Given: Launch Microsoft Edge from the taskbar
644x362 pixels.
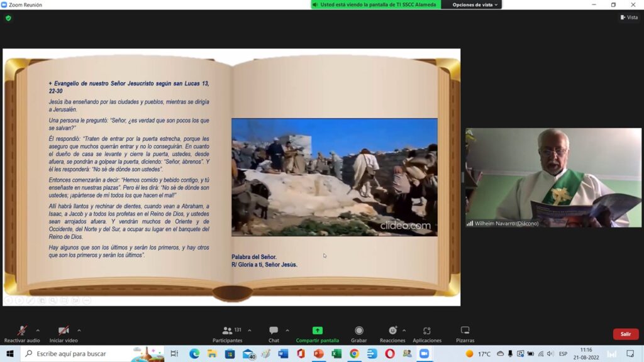Looking at the screenshot, I should click(194, 353).
